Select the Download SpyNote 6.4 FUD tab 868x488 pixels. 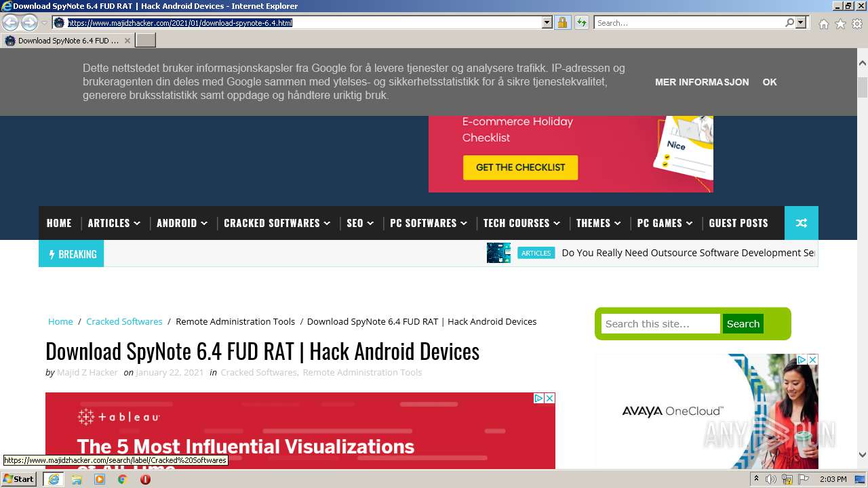(68, 41)
